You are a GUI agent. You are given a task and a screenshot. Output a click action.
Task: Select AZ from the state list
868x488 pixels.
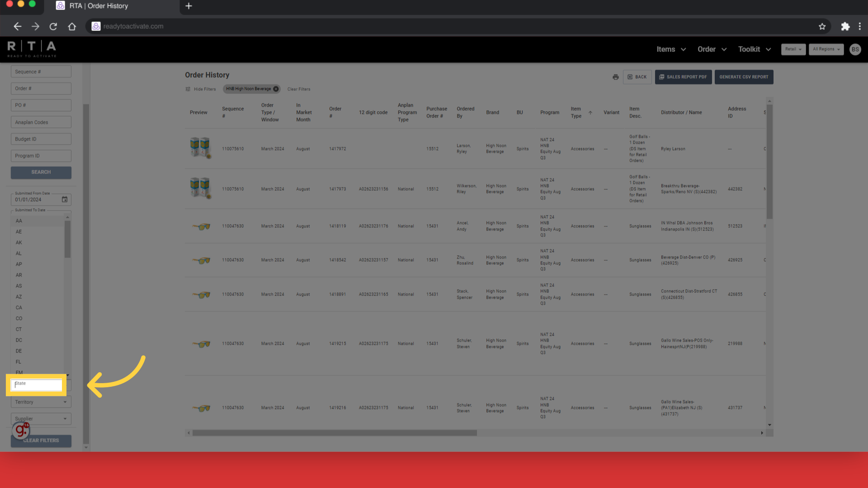tap(38, 297)
